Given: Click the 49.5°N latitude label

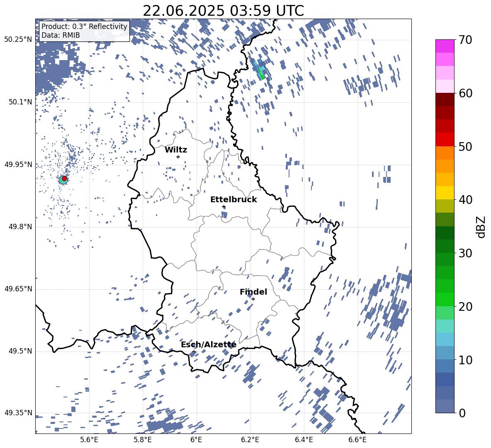Looking at the screenshot, I should [x=20, y=351].
